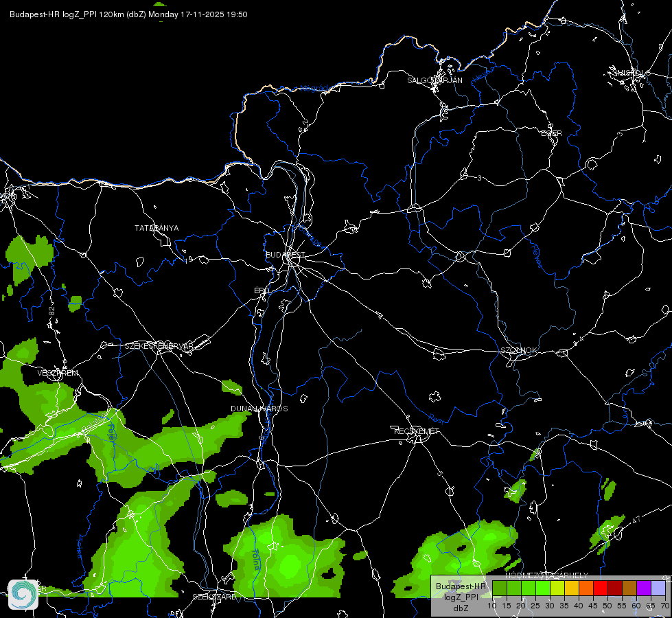Click the Tolna county label
672x618 pixels.
coord(256,560)
